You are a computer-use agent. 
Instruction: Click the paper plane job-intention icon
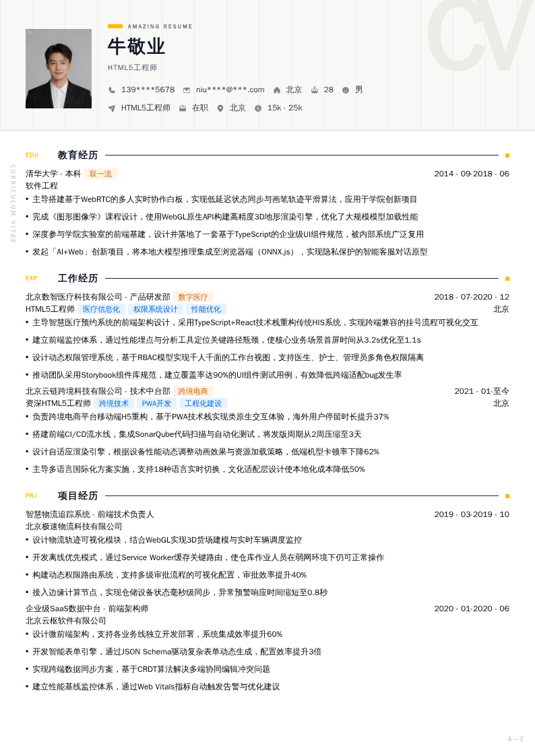[112, 108]
